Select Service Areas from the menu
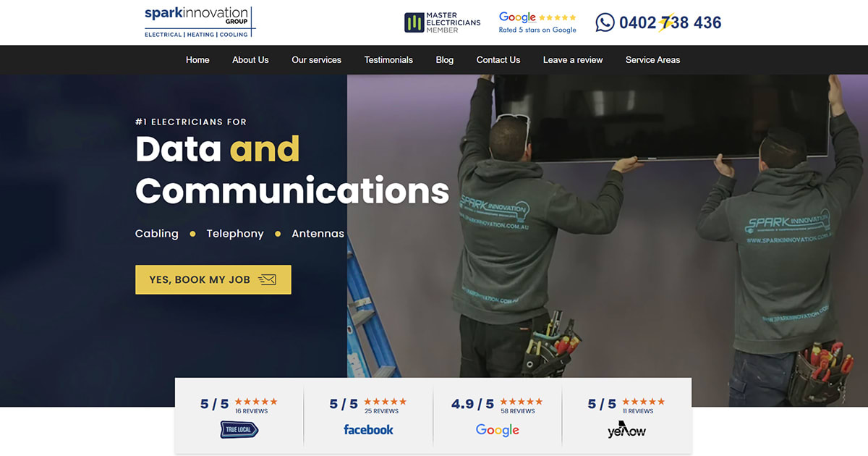 (x=652, y=60)
